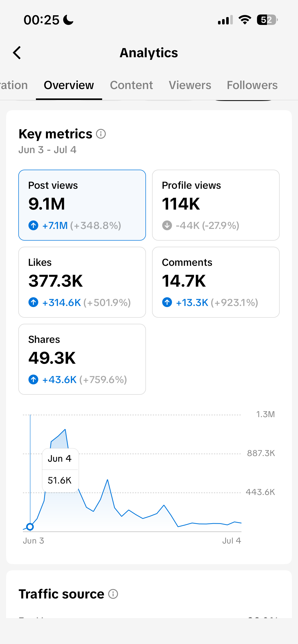Tap the battery indicator icon
Viewport: 298px width, 644px height.
267,20
